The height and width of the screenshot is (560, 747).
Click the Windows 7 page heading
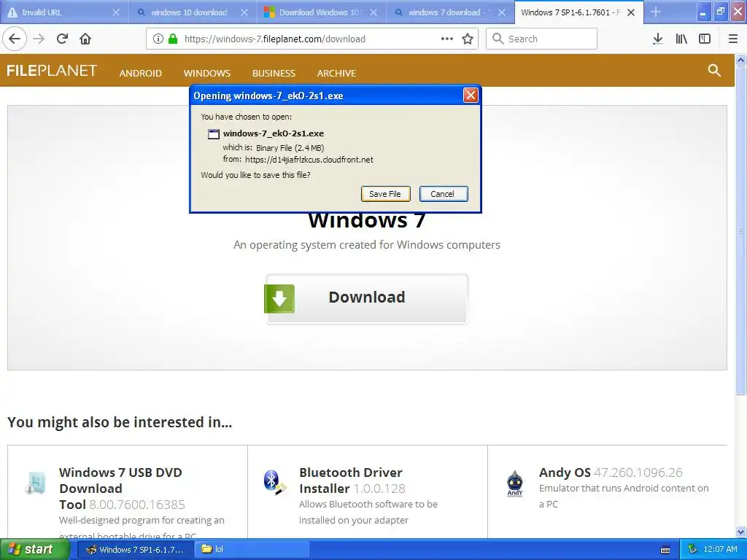pos(366,220)
